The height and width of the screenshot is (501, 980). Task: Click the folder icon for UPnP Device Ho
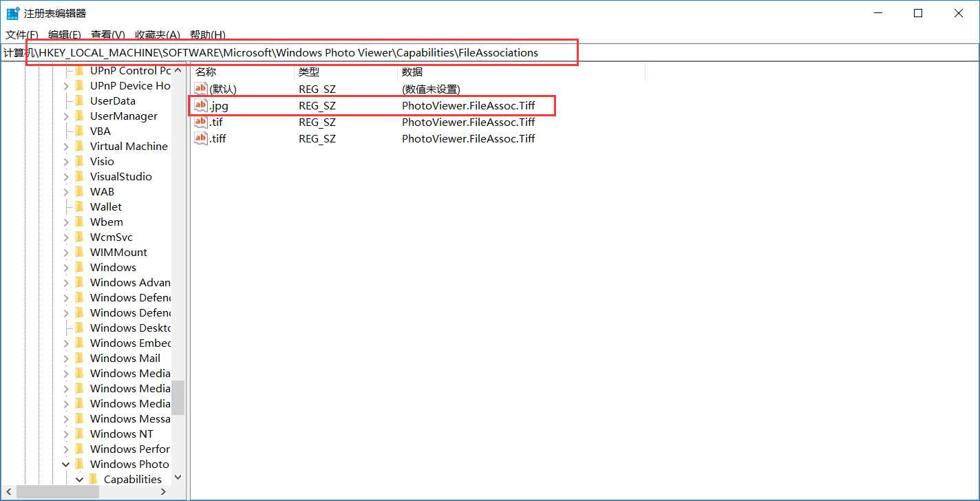79,85
